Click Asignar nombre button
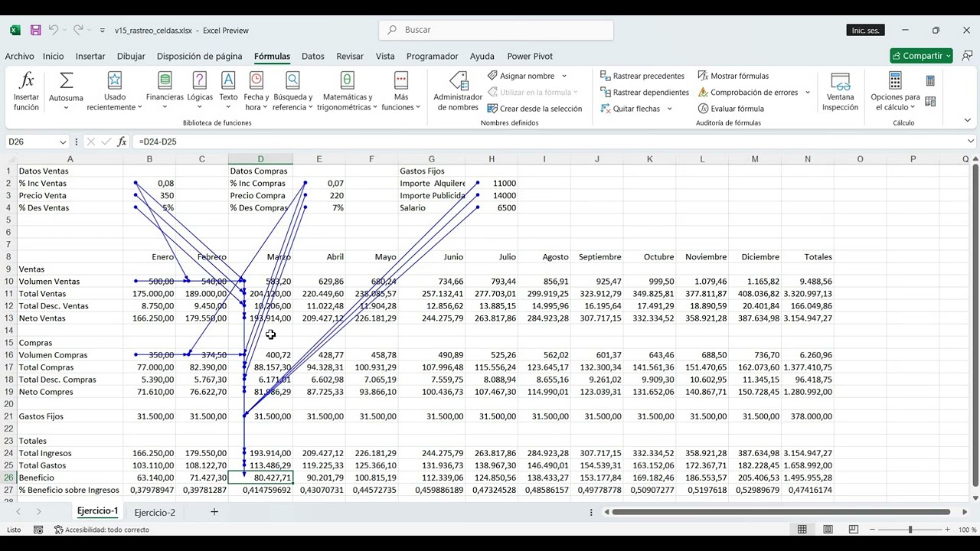Image resolution: width=980 pixels, height=551 pixels. pyautogui.click(x=521, y=76)
